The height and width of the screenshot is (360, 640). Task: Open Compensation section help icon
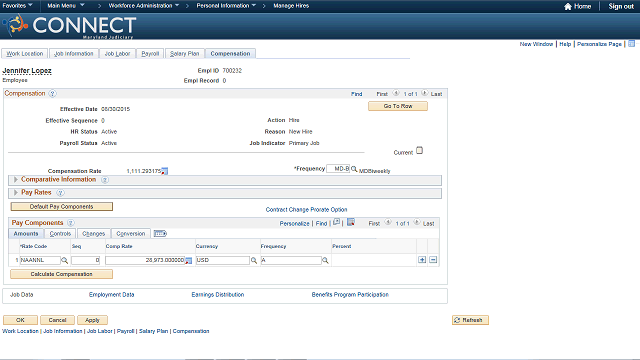tap(52, 93)
